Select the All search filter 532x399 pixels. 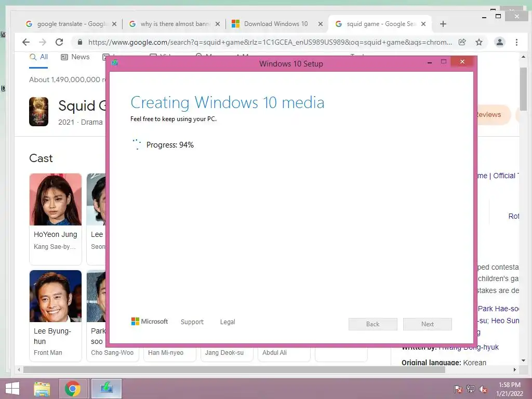38,57
